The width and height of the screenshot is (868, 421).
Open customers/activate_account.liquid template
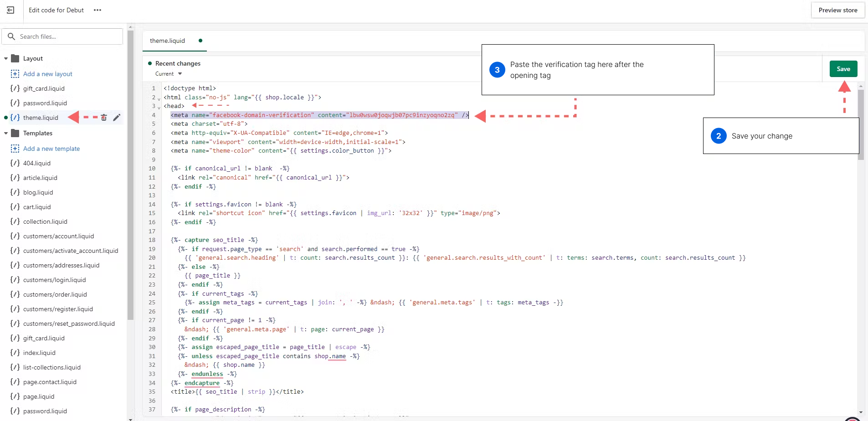[71, 251]
